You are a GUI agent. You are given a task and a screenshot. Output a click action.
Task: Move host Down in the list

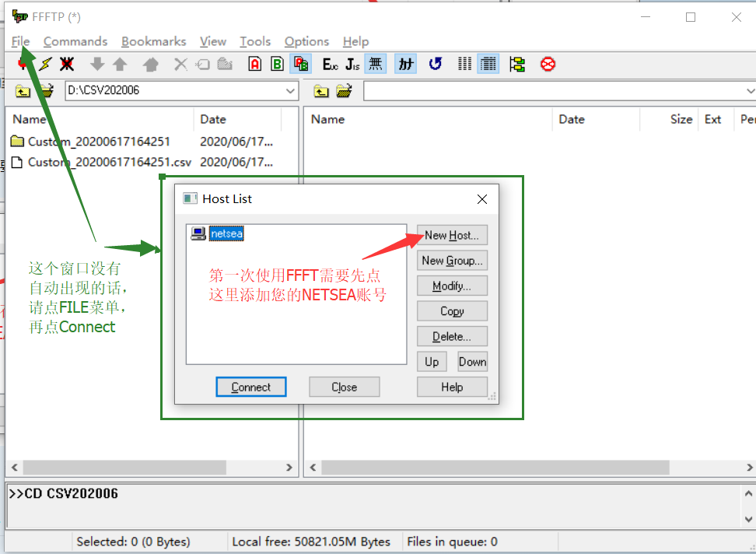point(473,362)
